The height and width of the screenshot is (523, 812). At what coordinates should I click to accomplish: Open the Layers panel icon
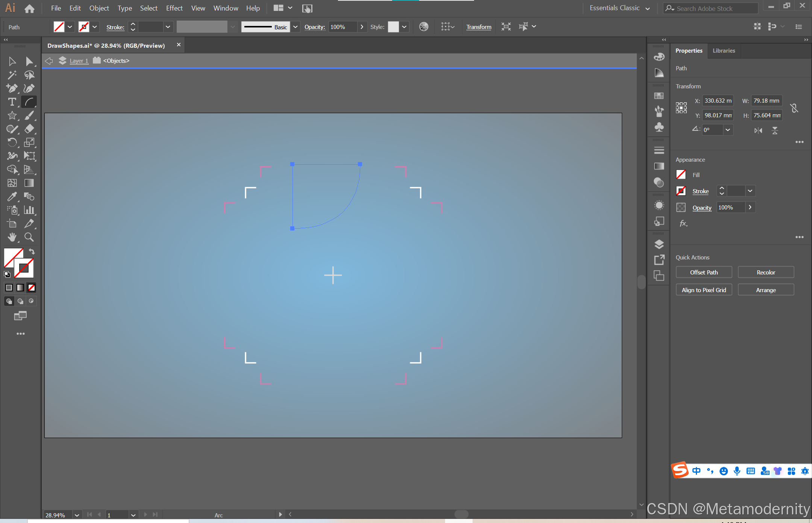coord(659,244)
